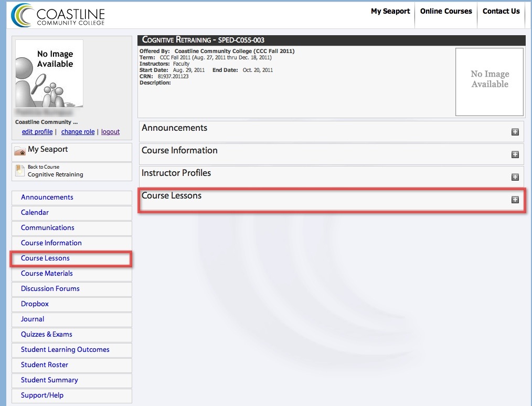This screenshot has width=532, height=406.
Task: Expand the Course Lessons section plus icon
Action: [515, 200]
